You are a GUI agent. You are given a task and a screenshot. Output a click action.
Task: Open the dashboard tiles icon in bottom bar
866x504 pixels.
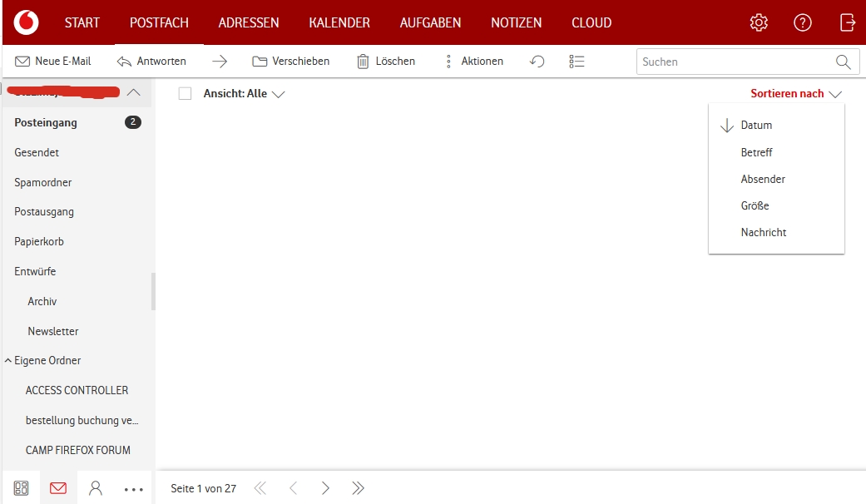pos(21,488)
